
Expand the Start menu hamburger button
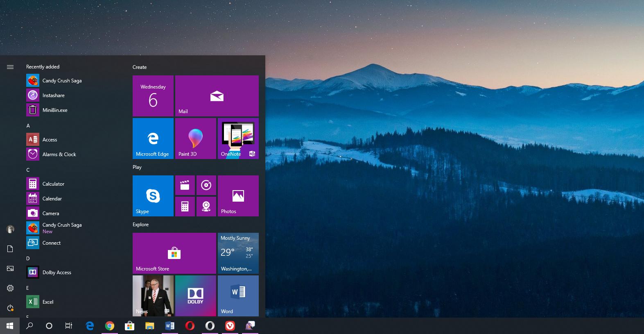tap(10, 67)
